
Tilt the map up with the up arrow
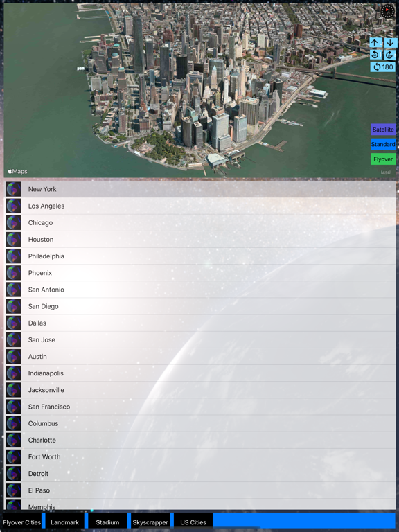coord(375,43)
